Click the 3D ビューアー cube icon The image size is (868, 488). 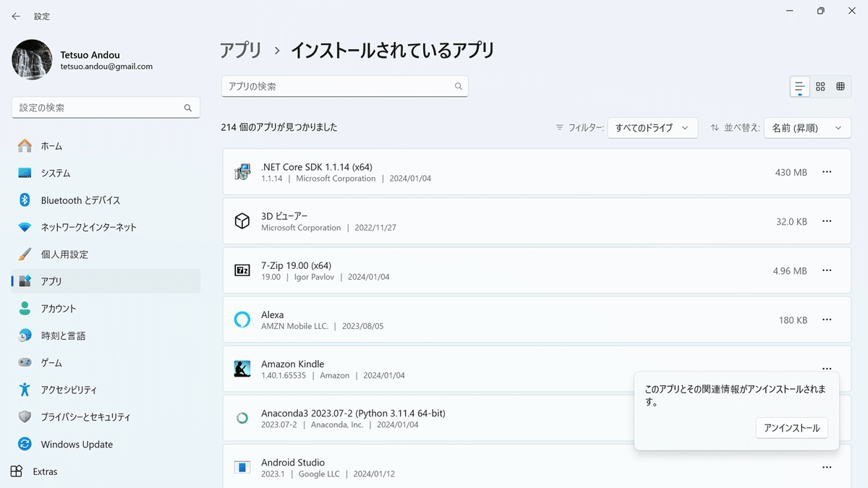[x=242, y=221]
